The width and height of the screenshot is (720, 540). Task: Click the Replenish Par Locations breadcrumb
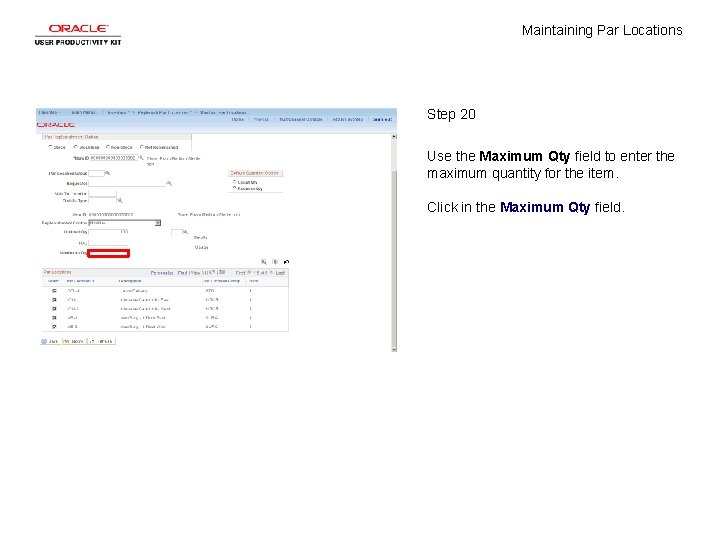(x=163, y=112)
